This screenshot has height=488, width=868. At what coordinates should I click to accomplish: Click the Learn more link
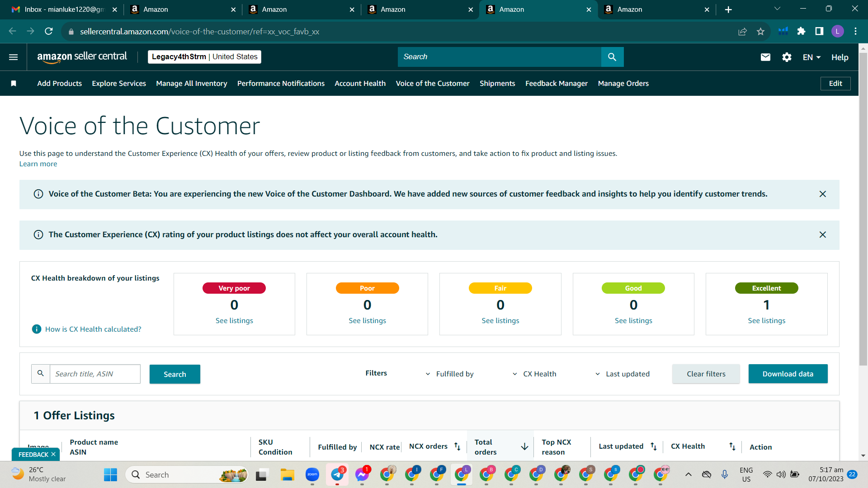tap(38, 164)
